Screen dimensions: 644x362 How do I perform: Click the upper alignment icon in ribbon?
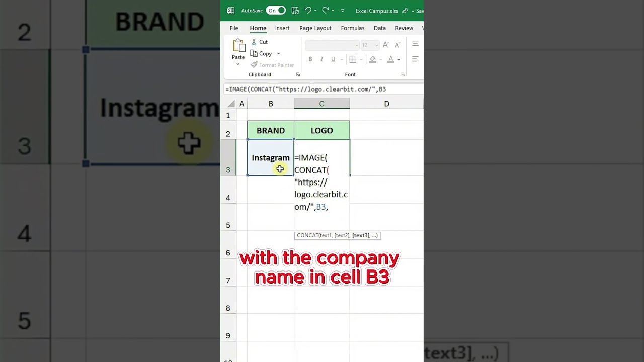[x=415, y=44]
